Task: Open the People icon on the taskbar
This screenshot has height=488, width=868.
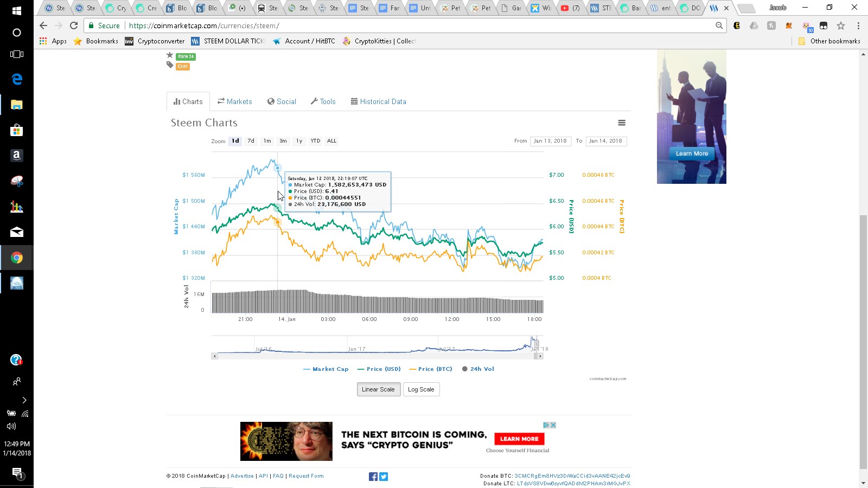Action: [17, 382]
